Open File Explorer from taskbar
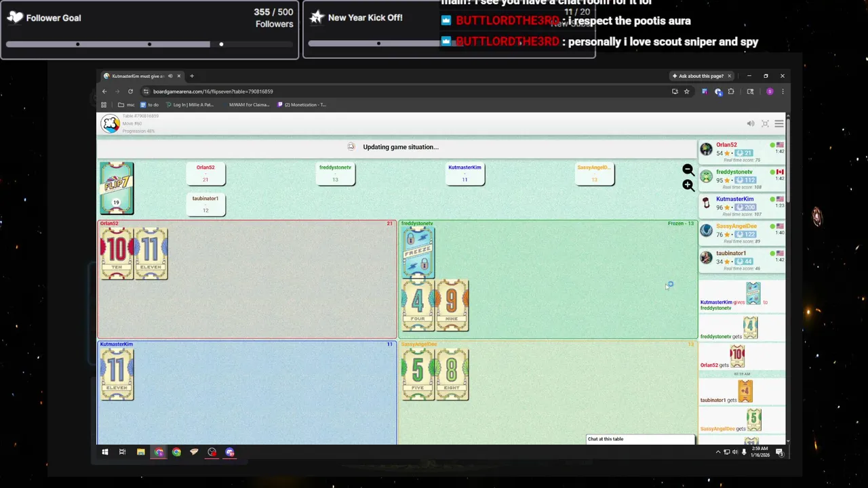 tap(141, 452)
